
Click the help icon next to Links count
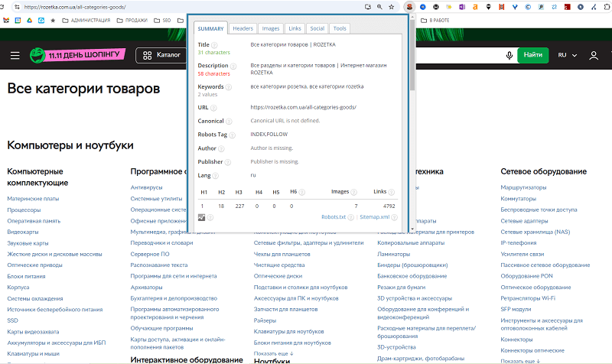point(391,192)
